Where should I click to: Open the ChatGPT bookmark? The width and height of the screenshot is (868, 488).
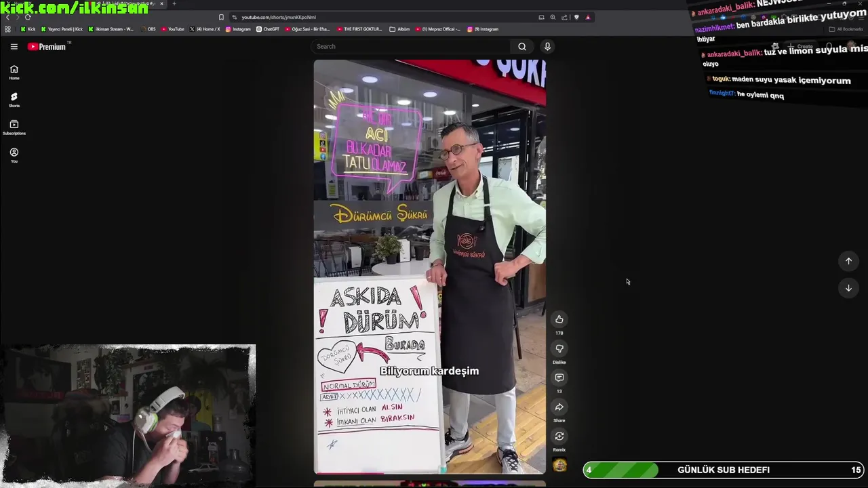[x=268, y=29]
